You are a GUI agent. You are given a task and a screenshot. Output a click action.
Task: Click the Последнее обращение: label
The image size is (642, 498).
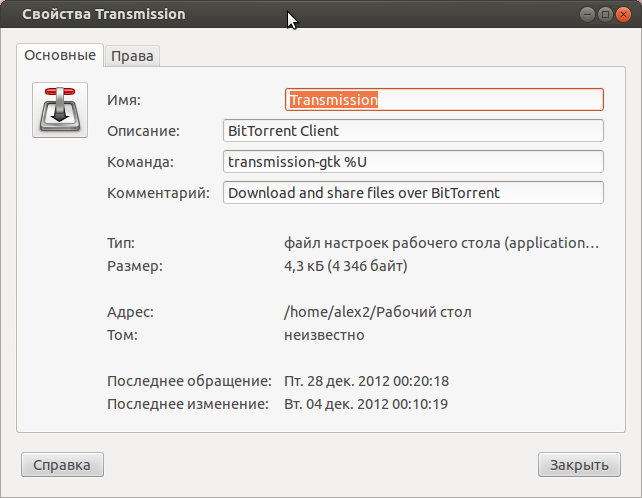pyautogui.click(x=189, y=381)
